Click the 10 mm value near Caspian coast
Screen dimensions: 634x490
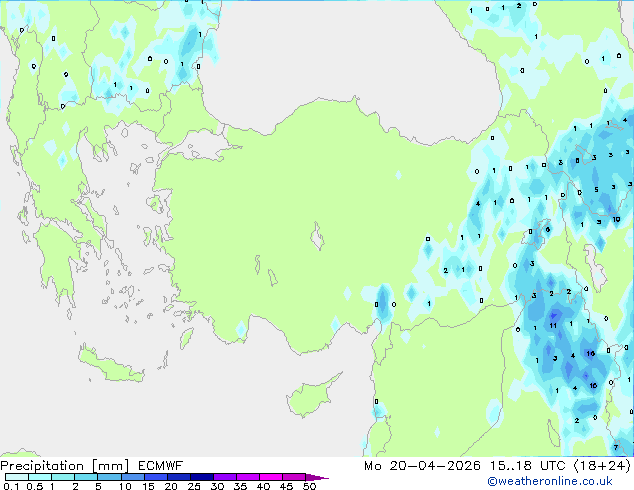(616, 220)
